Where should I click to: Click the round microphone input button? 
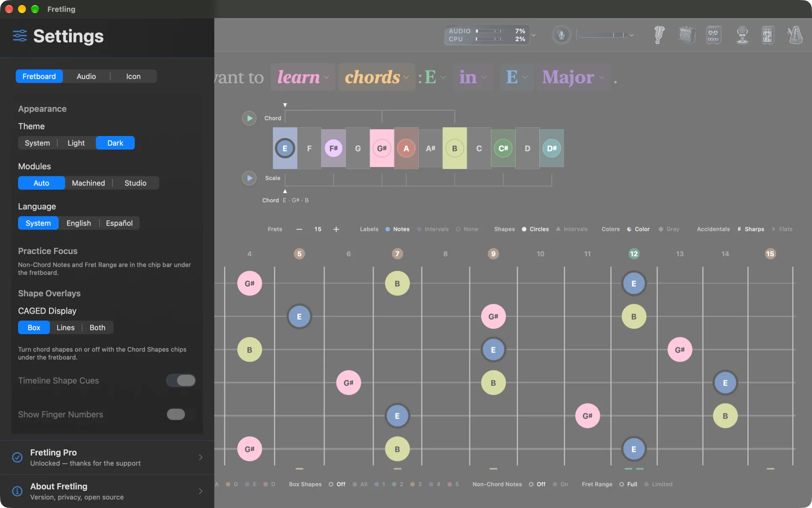pos(561,35)
